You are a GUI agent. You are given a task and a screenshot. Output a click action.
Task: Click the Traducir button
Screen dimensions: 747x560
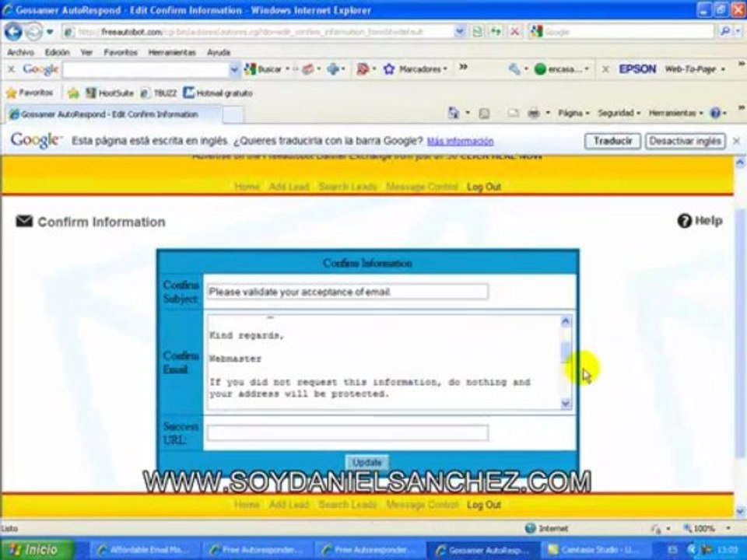click(x=612, y=142)
